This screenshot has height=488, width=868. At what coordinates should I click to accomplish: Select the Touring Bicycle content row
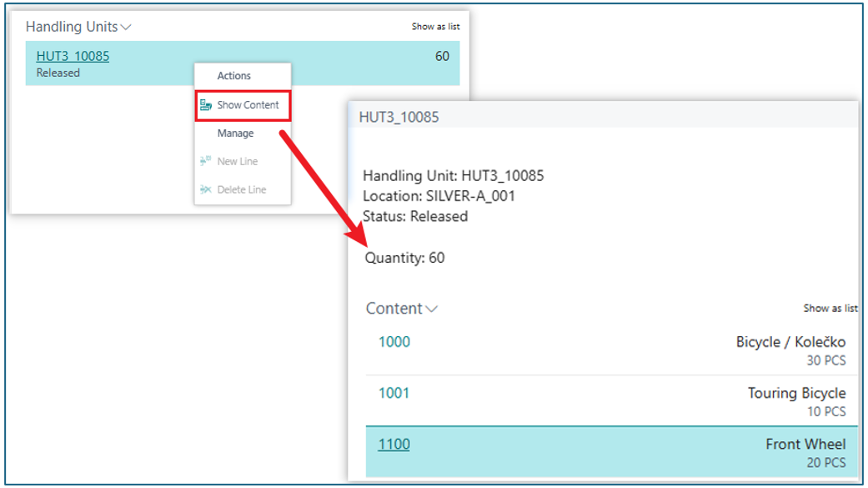pyautogui.click(x=796, y=393)
